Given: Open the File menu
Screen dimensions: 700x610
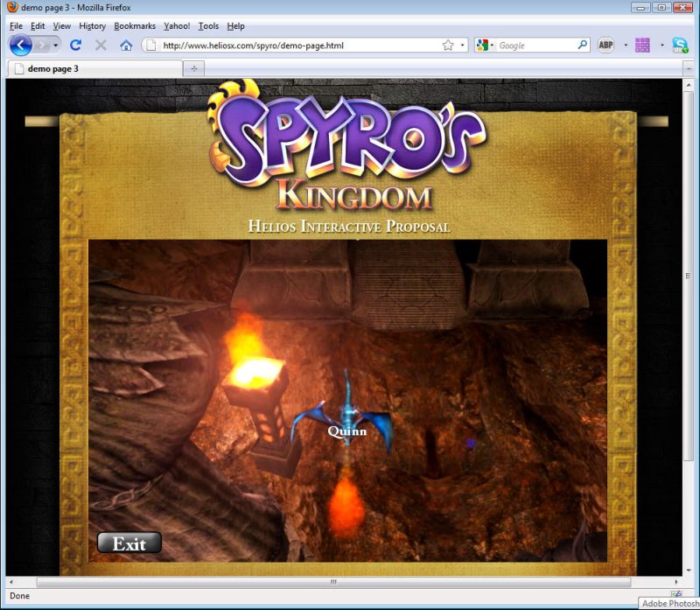Looking at the screenshot, I should tap(16, 26).
